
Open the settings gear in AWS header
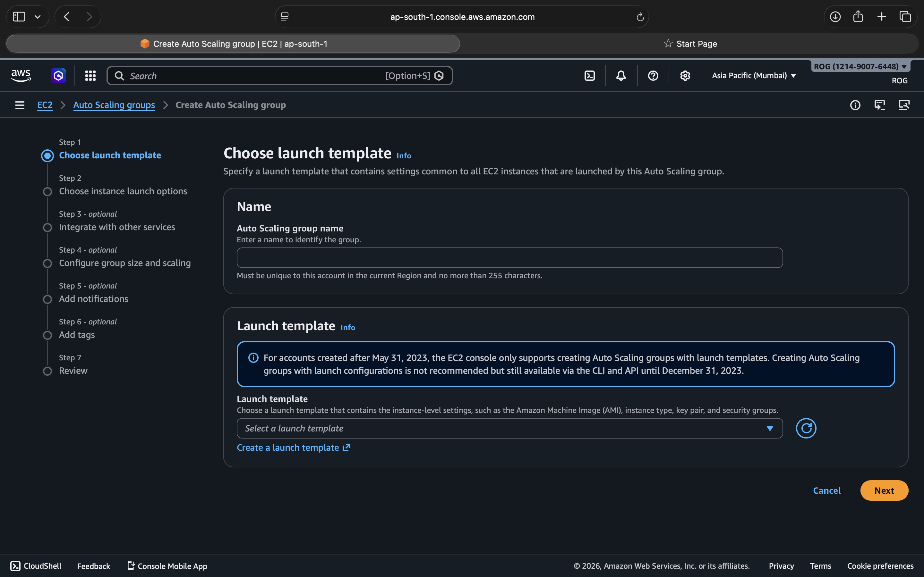[685, 76]
